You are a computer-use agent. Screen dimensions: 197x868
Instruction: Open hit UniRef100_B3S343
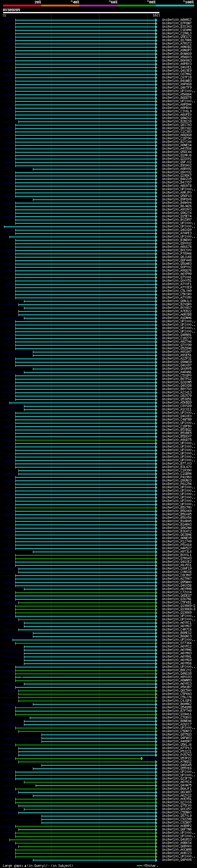[177, 26]
